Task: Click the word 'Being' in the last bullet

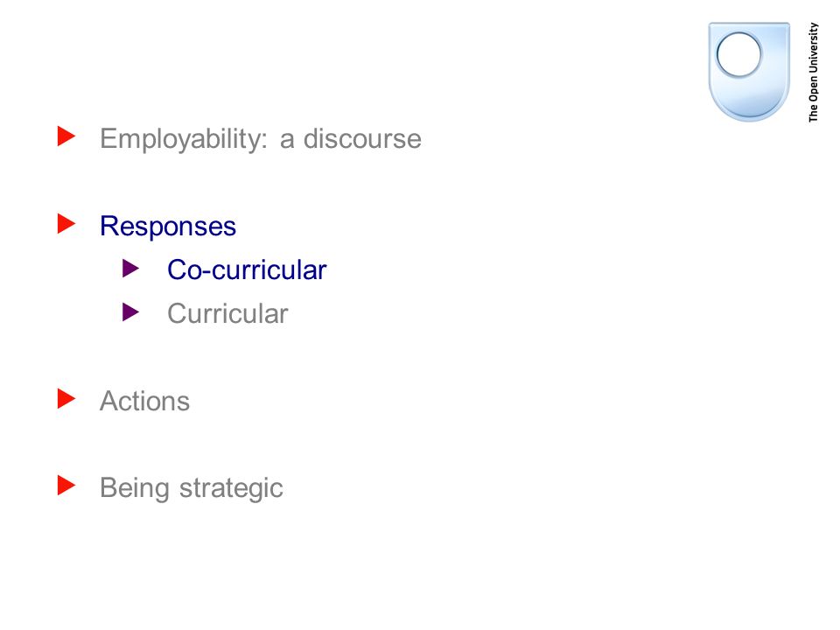Action: click(135, 489)
